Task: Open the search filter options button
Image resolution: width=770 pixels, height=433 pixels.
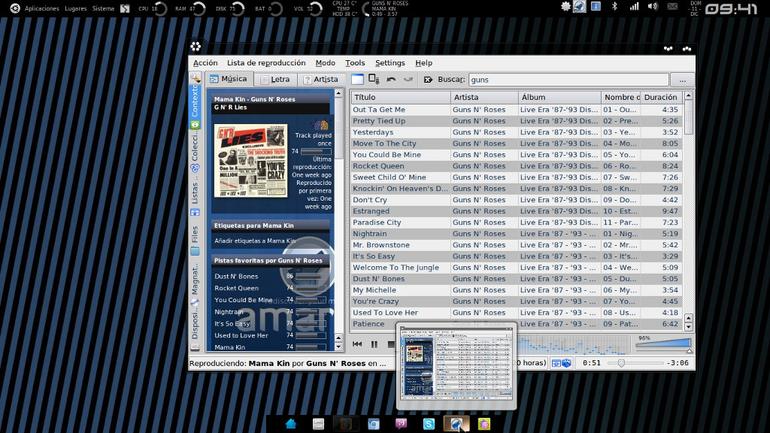Action: point(683,80)
